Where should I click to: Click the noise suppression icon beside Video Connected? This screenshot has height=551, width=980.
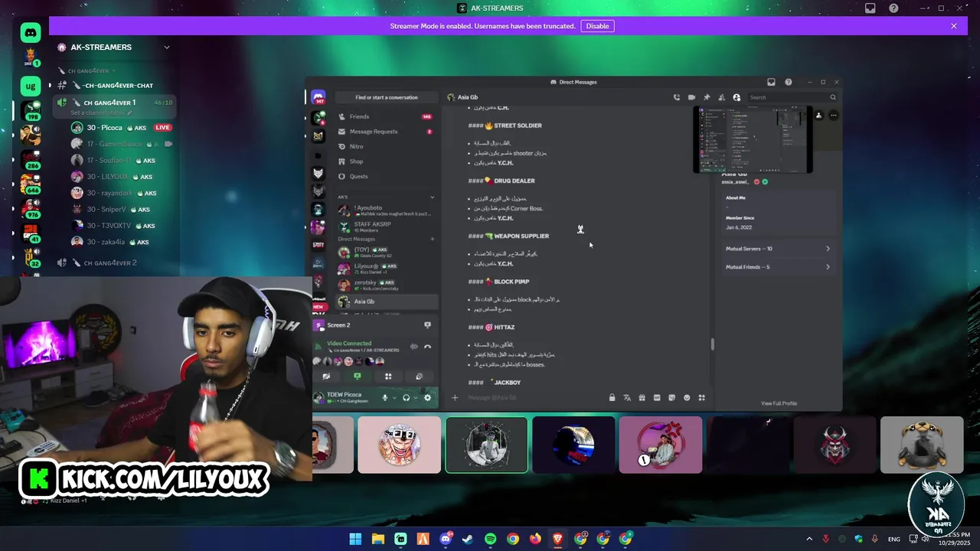point(414,347)
